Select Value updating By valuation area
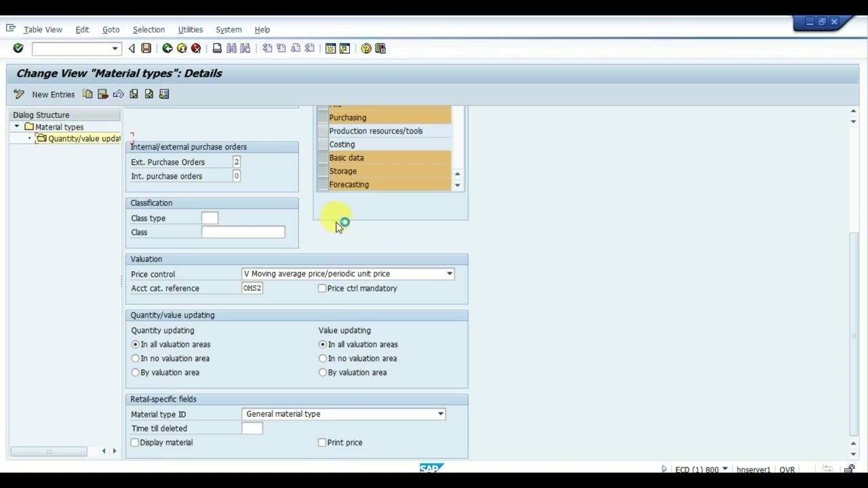 323,373
